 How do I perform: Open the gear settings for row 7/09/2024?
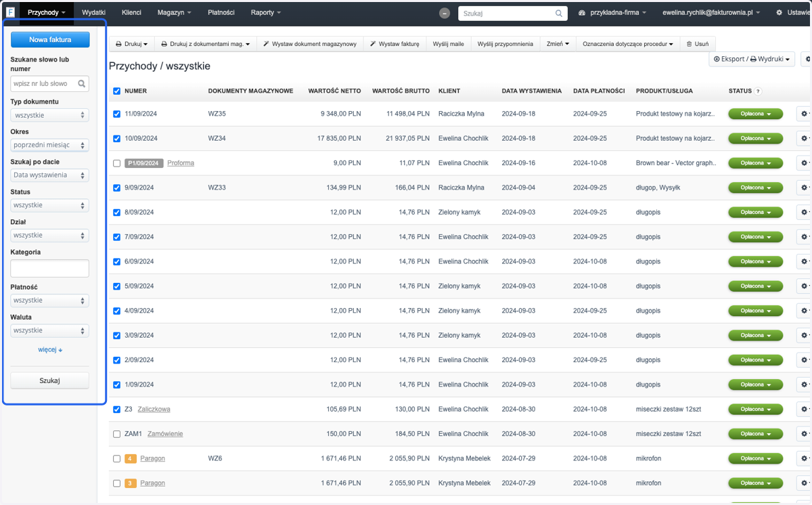805,237
